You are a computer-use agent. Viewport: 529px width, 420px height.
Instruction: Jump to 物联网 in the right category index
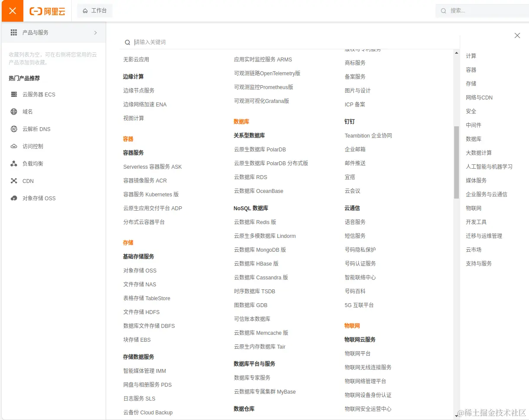[x=474, y=208]
